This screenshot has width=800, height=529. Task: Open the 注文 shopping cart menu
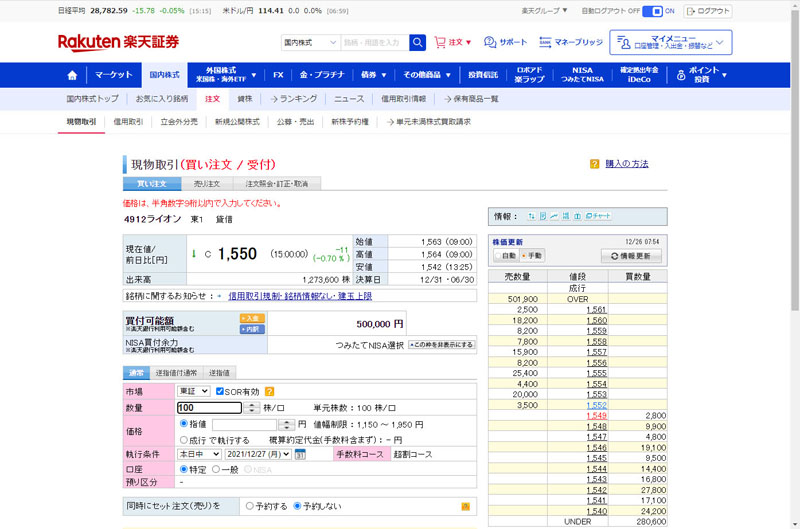tap(454, 43)
